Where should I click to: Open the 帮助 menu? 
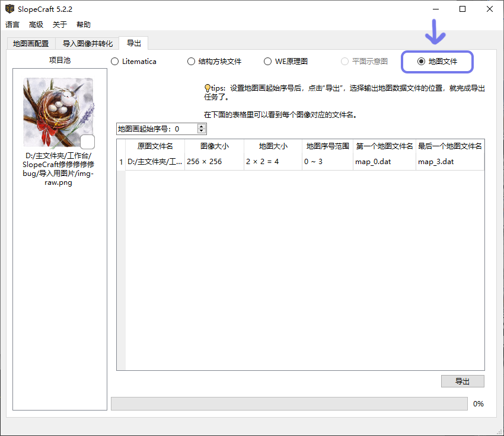[x=84, y=25]
